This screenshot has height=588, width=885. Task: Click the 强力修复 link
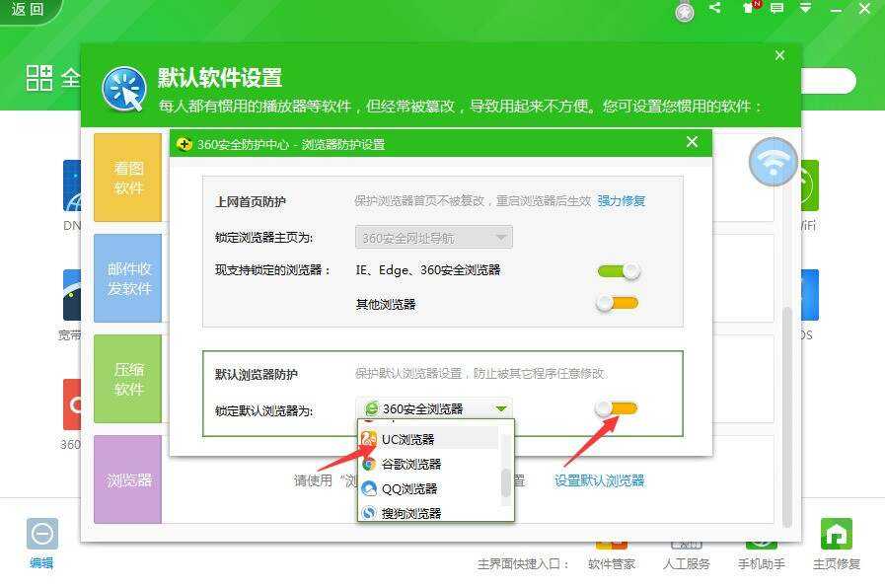pos(622,201)
